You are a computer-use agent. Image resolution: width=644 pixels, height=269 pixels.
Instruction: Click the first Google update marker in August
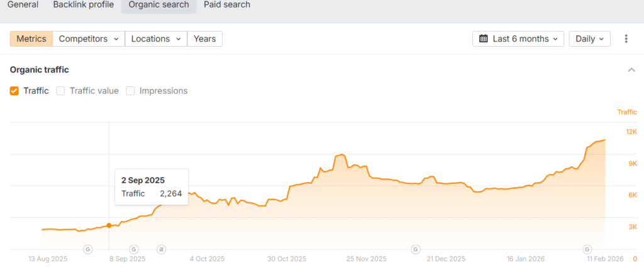(x=87, y=249)
